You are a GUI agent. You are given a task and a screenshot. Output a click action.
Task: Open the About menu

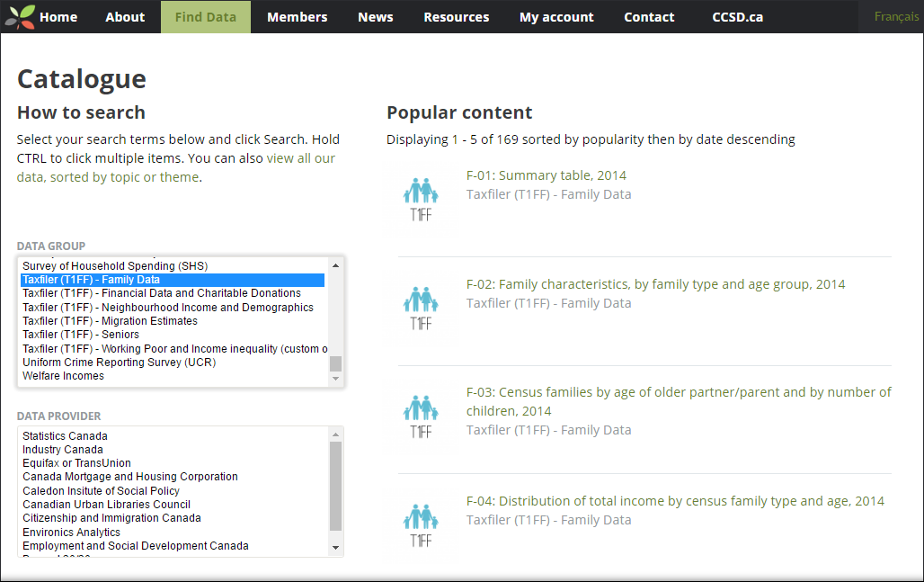point(125,17)
